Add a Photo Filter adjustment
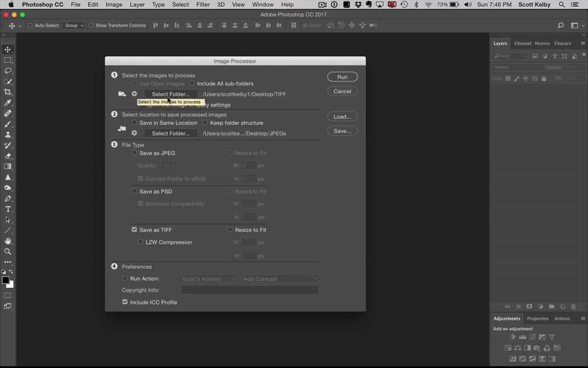Image resolution: width=588 pixels, height=368 pixels. point(537,348)
